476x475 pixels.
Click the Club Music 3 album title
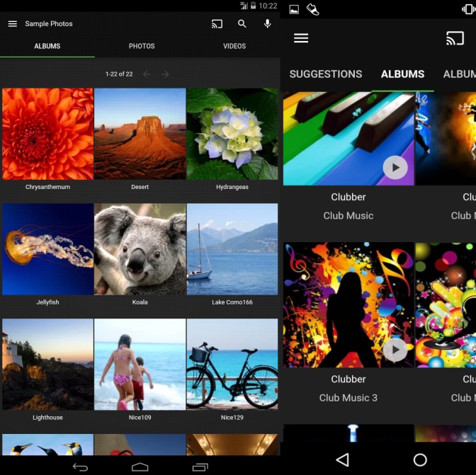pos(348,398)
